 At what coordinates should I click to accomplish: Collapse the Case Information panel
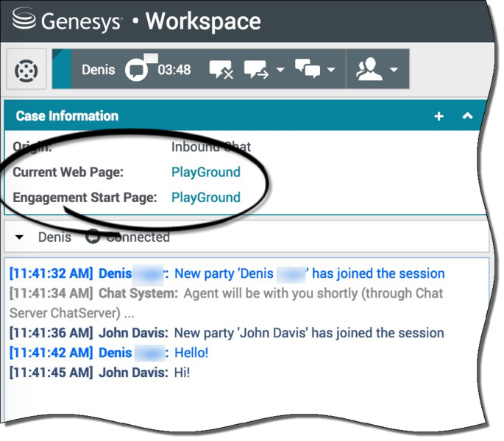468,115
